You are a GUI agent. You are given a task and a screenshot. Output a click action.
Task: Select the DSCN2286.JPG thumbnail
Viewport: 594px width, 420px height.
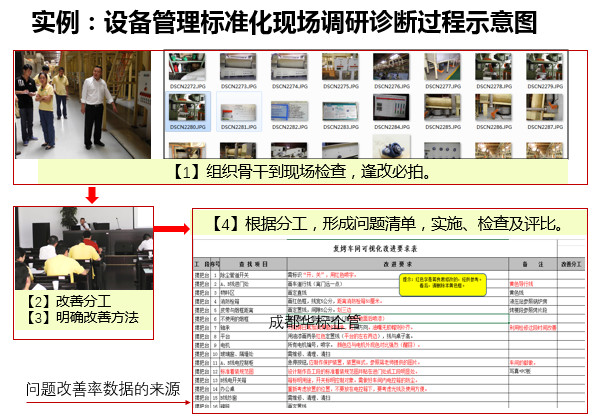(494, 108)
